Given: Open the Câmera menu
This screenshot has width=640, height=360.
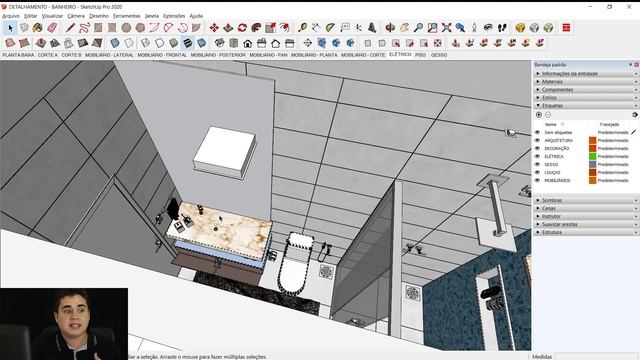Looking at the screenshot, I should point(76,16).
